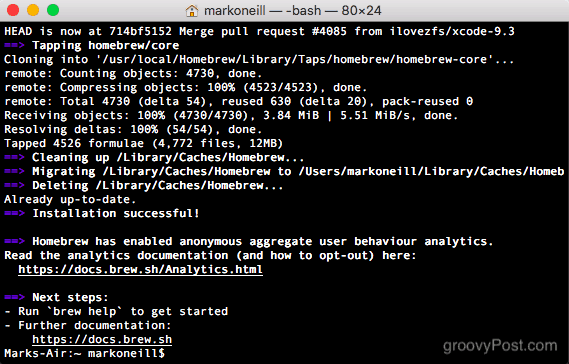Click the arrow marker before Installation successful

click(x=14, y=213)
